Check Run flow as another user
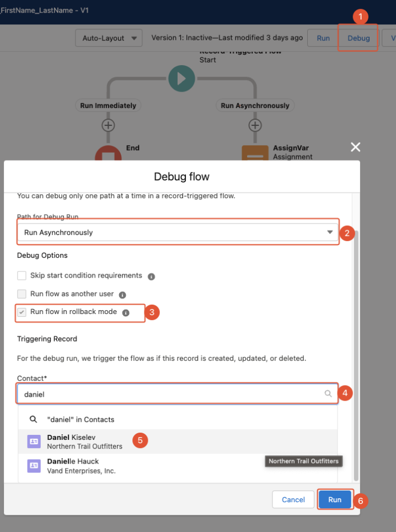 pos(22,294)
